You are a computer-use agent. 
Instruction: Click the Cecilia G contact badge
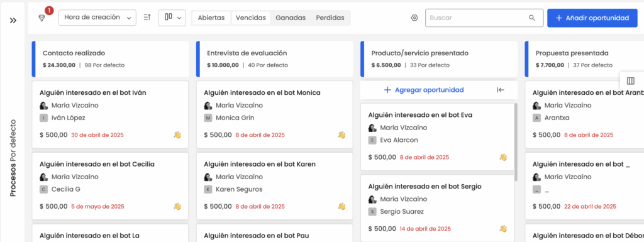(x=43, y=189)
